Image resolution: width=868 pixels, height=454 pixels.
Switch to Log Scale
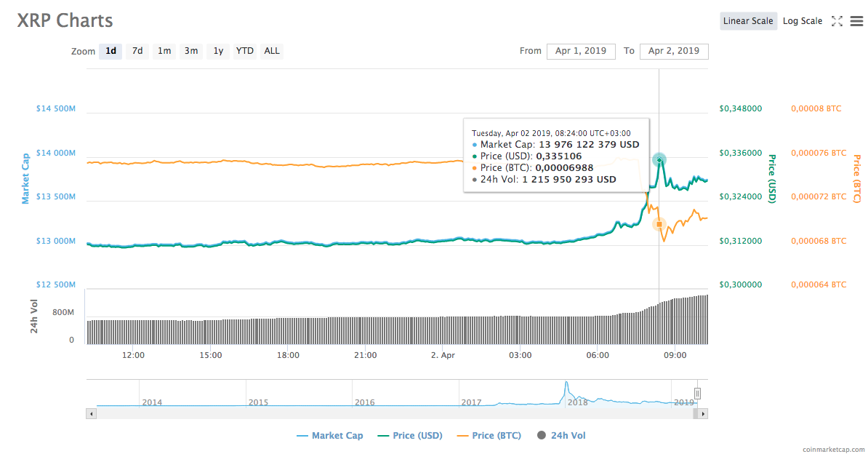[x=803, y=21]
